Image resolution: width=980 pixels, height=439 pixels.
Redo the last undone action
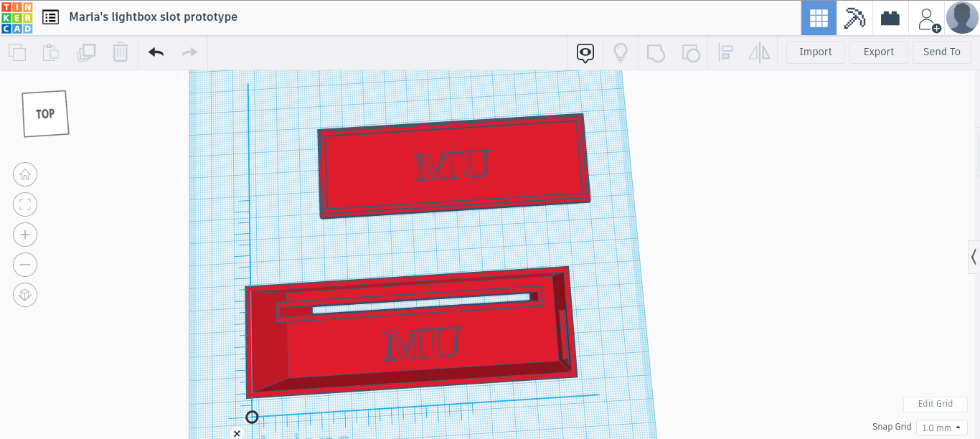pyautogui.click(x=189, y=52)
